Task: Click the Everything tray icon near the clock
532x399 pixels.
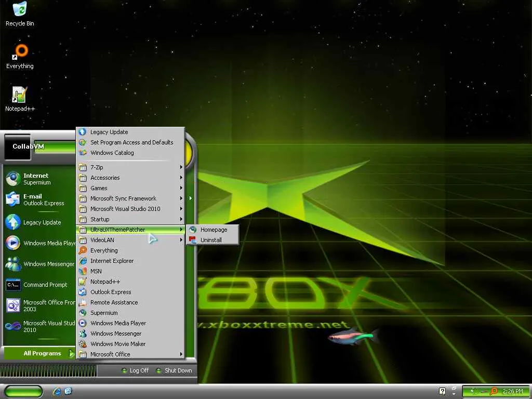Action: 494,391
